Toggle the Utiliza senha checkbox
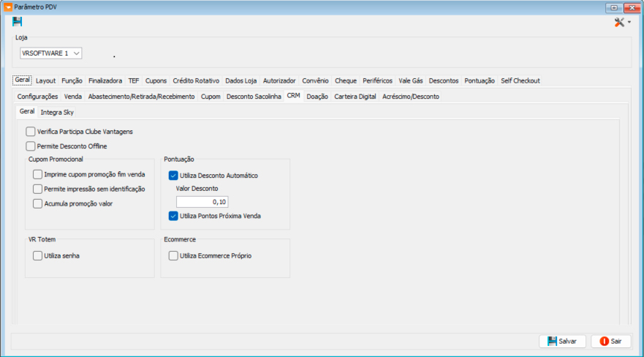Screen dimensions: 644x357 [37, 256]
